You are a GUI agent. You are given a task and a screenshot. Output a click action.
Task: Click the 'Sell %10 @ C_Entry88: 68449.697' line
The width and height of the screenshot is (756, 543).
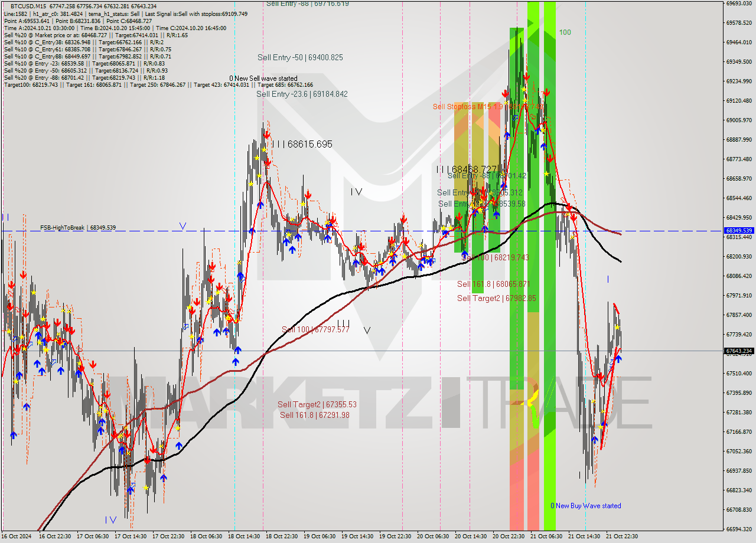point(87,57)
